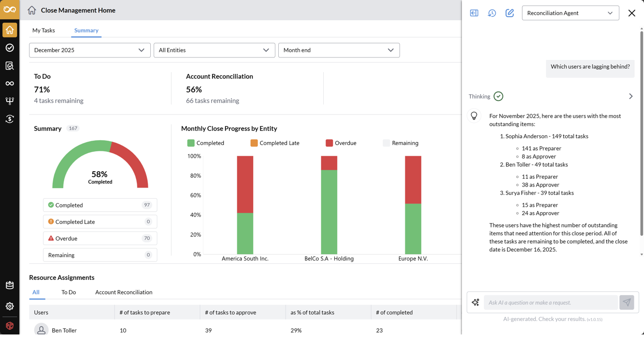Click the red cube icon in sidebar
644x348 pixels.
point(10,326)
